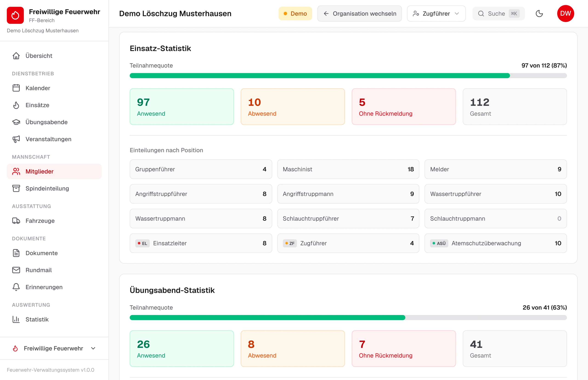Click the user-cog icon in Zugführer selector
Image resolution: width=588 pixels, height=380 pixels.
tap(416, 14)
